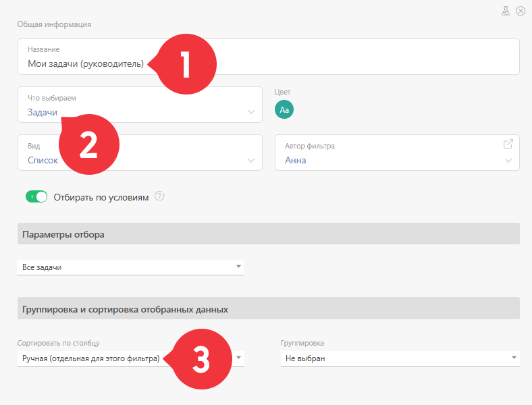Show help for Отбирать по условиям
This screenshot has height=405, width=532.
[x=159, y=196]
